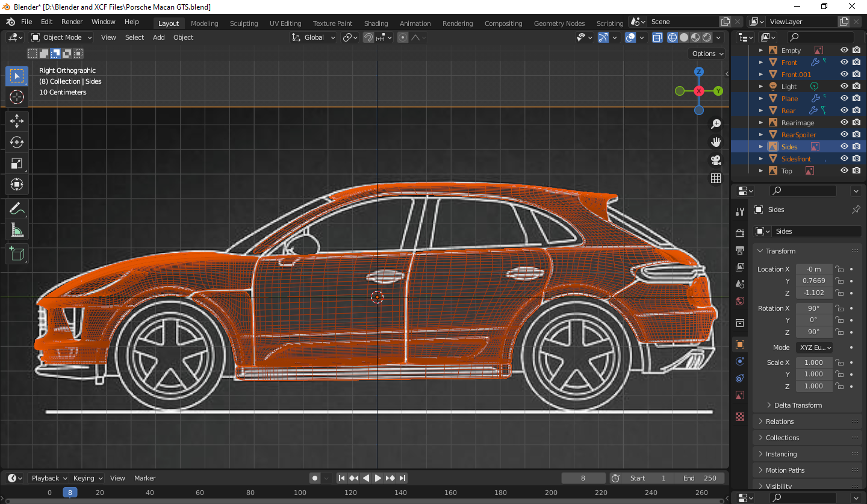Switch perspective/orthographic with grid icon
This screenshot has height=504, width=867.
coord(716,178)
